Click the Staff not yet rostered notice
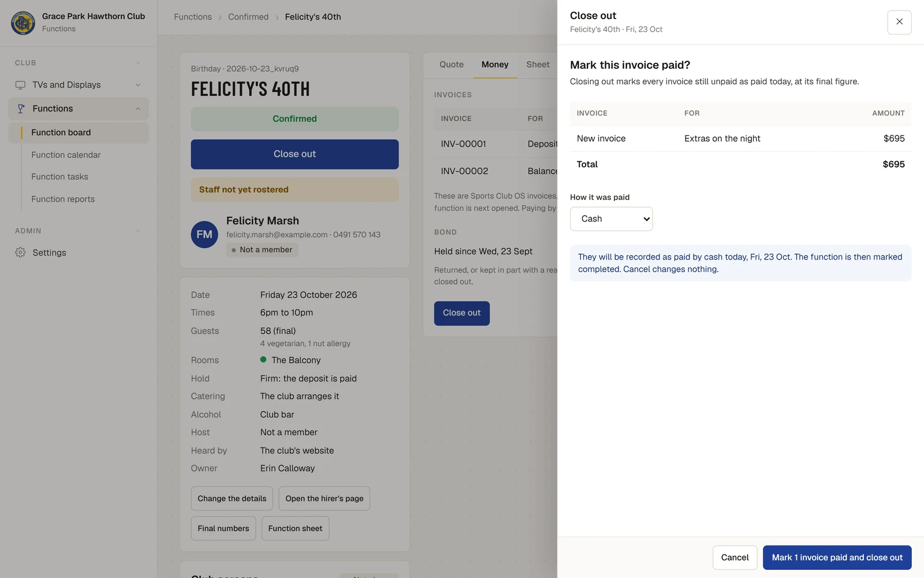The height and width of the screenshot is (578, 924). [295, 190]
